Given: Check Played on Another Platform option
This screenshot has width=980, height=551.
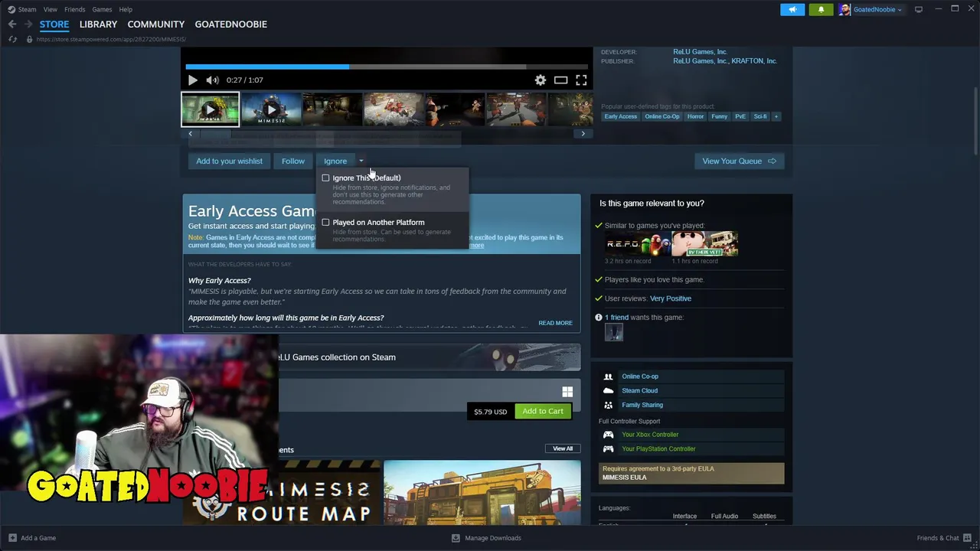Looking at the screenshot, I should (325, 222).
